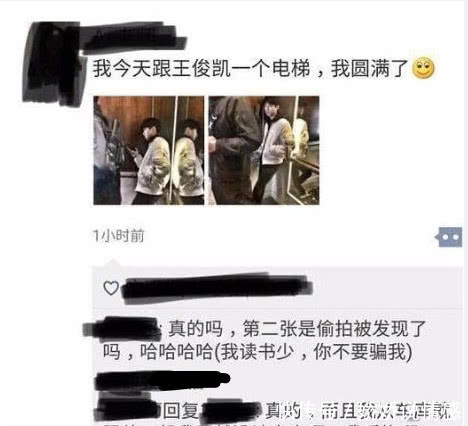The width and height of the screenshot is (468, 426).
Task: Open the first elevator photo with mirror reflection
Action: (x=149, y=150)
